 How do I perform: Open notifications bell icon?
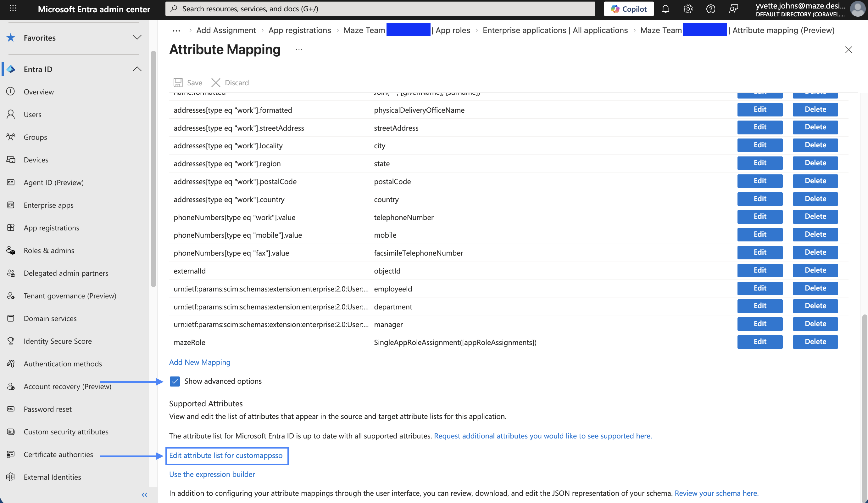click(665, 9)
